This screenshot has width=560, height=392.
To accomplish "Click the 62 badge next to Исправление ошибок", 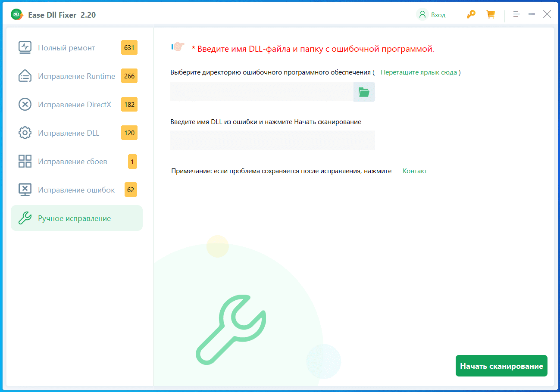I will [x=131, y=190].
